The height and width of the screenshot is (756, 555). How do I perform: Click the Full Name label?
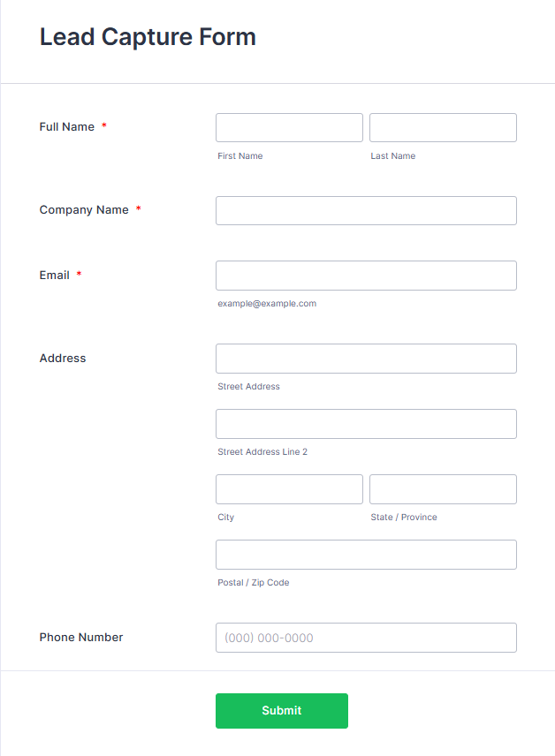coord(67,127)
